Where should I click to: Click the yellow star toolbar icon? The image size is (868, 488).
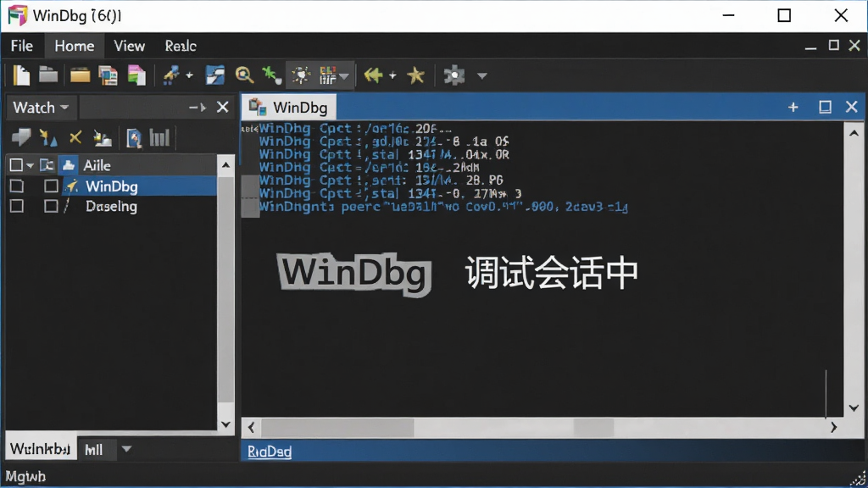(415, 75)
